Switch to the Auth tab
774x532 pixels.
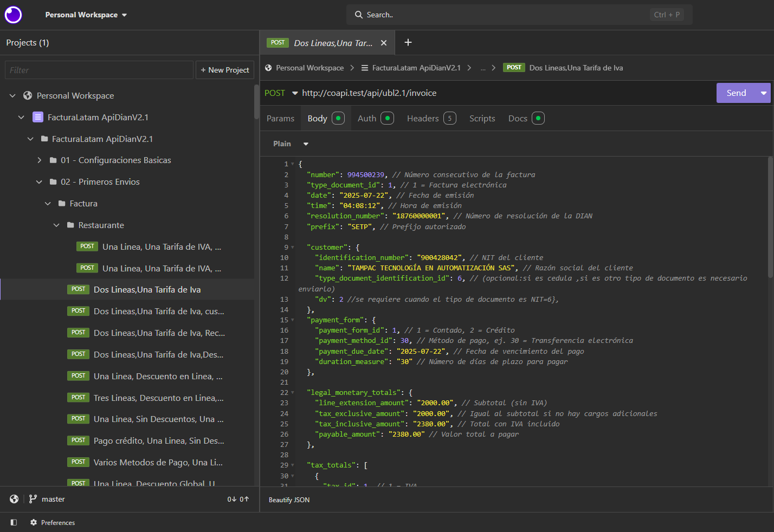376,118
